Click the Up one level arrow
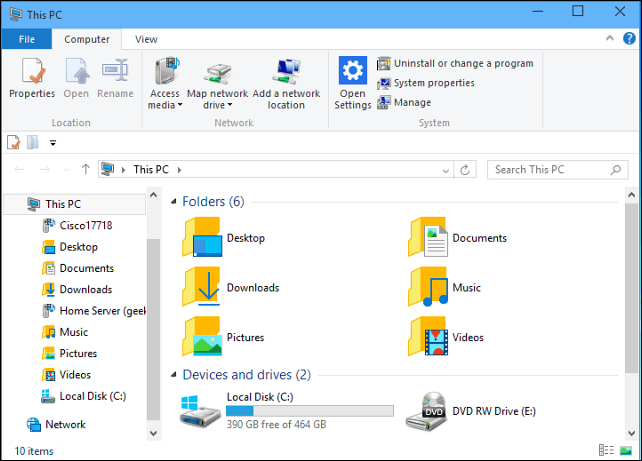Screen dimensions: 642x461 click(x=86, y=169)
